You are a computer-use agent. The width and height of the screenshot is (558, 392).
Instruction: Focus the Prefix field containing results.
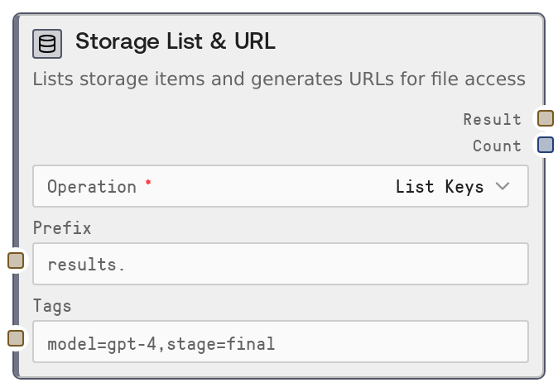coord(280,264)
